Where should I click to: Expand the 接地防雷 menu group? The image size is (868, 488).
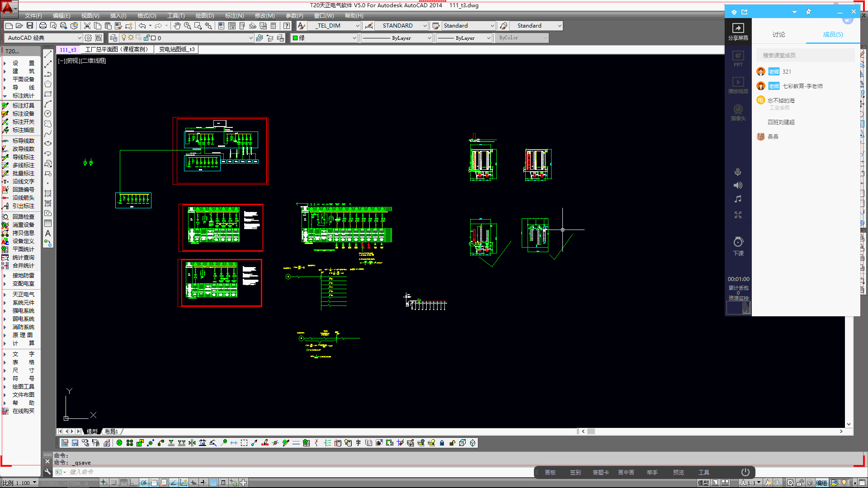[23, 276]
